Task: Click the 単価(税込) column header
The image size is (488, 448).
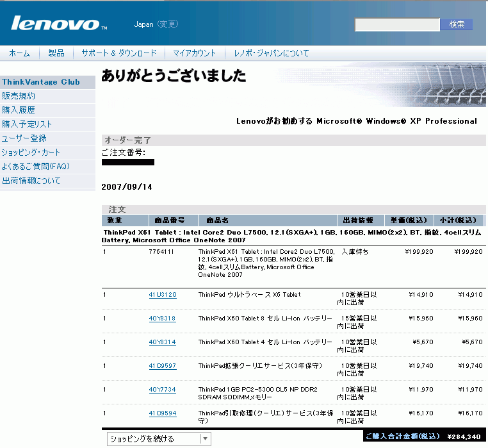Action: [409, 220]
